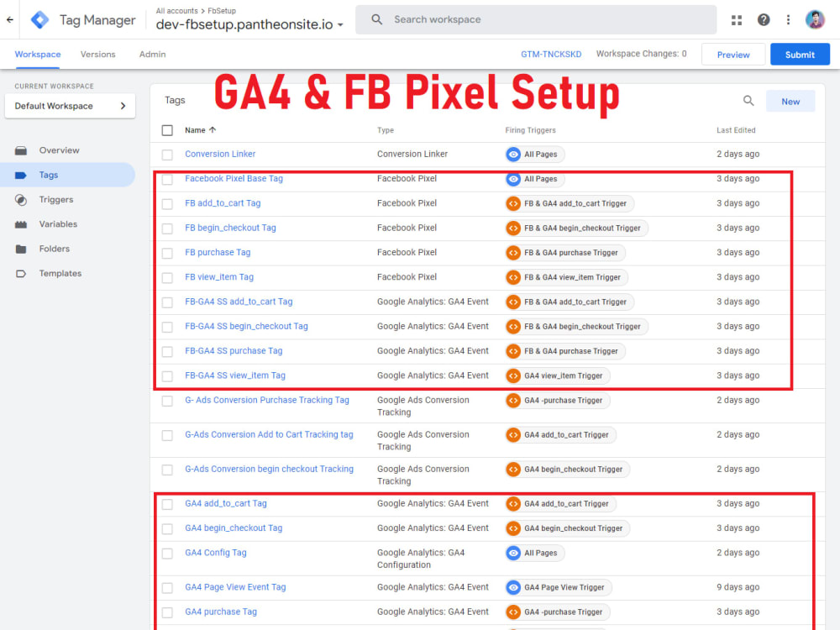Open the GA4 purchase Tag link

(x=221, y=612)
